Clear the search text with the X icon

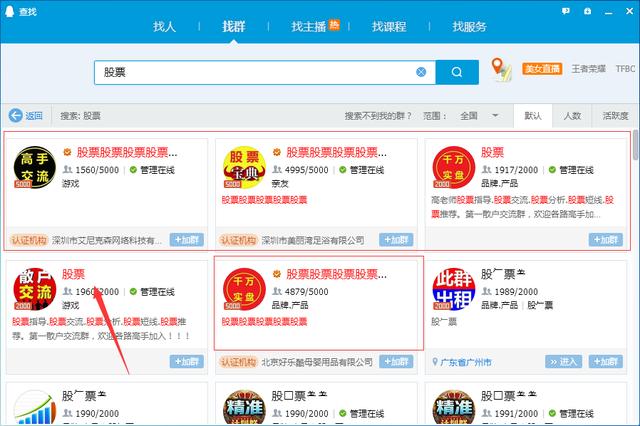(x=421, y=72)
